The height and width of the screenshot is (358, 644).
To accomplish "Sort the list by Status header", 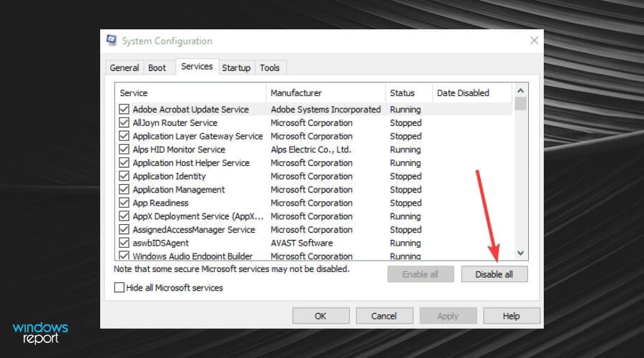I will (408, 93).
